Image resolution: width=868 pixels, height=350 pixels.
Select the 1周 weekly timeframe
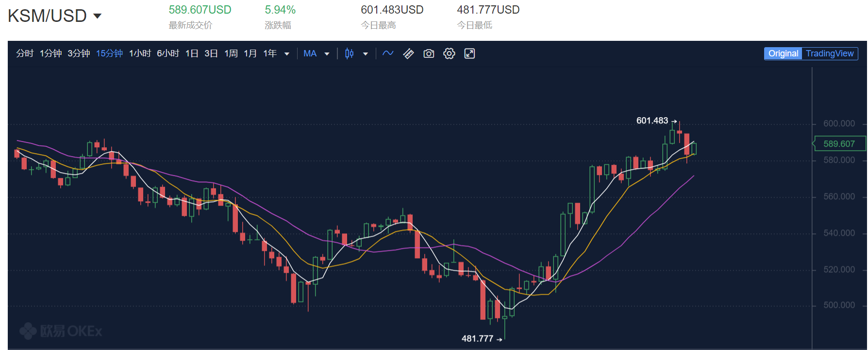(x=231, y=53)
